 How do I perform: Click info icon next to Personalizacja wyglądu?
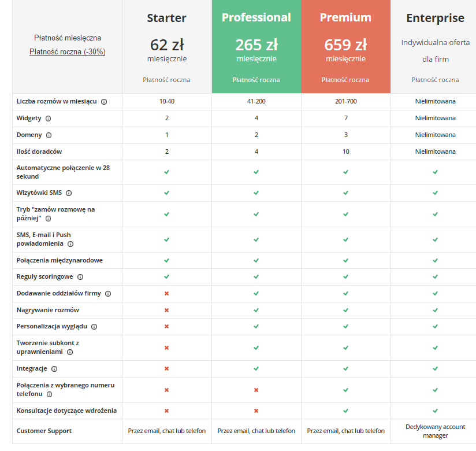[x=94, y=327]
